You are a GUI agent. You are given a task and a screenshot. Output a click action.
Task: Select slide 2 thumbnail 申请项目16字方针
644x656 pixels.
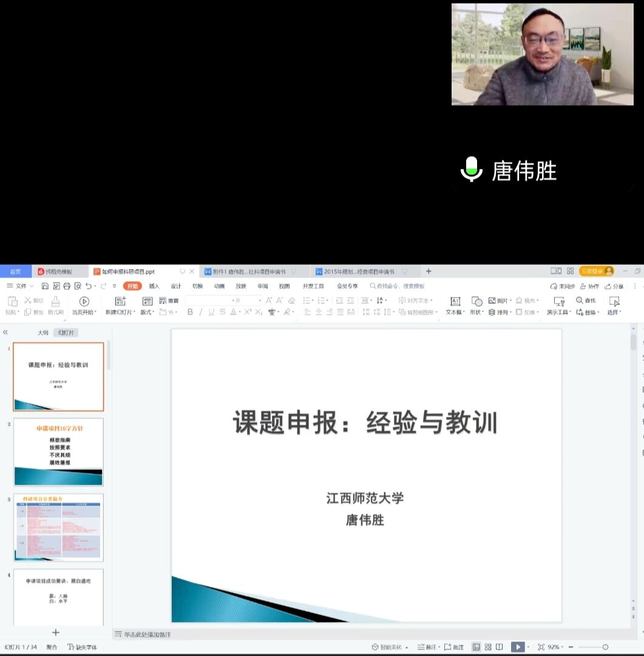tap(58, 451)
